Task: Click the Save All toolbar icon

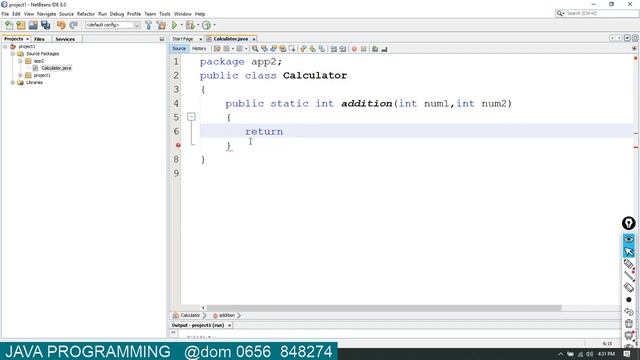Action: [46, 25]
